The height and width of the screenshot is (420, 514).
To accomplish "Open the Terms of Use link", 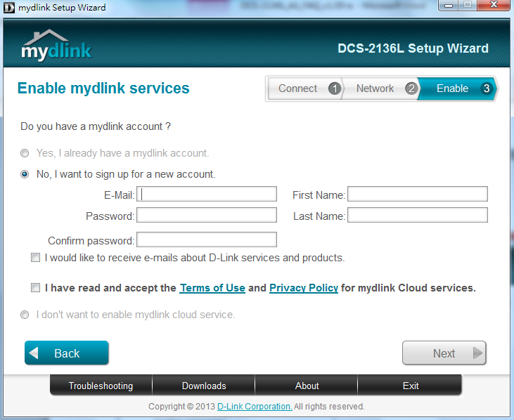I will pos(212,288).
